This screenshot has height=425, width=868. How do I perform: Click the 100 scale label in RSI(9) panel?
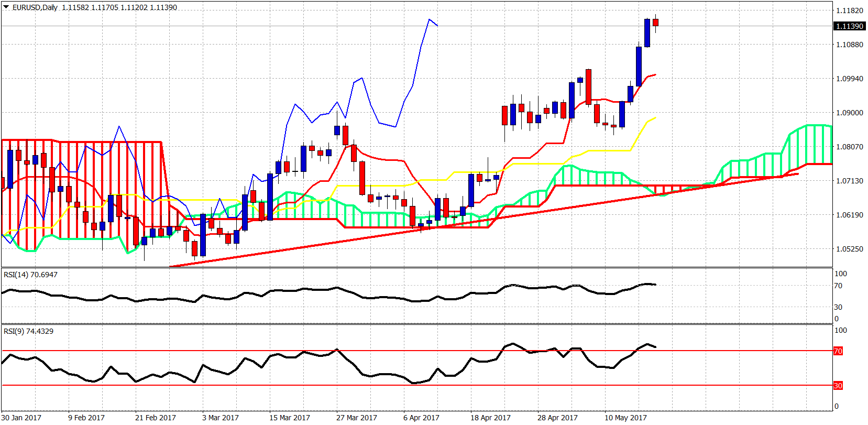click(x=840, y=330)
